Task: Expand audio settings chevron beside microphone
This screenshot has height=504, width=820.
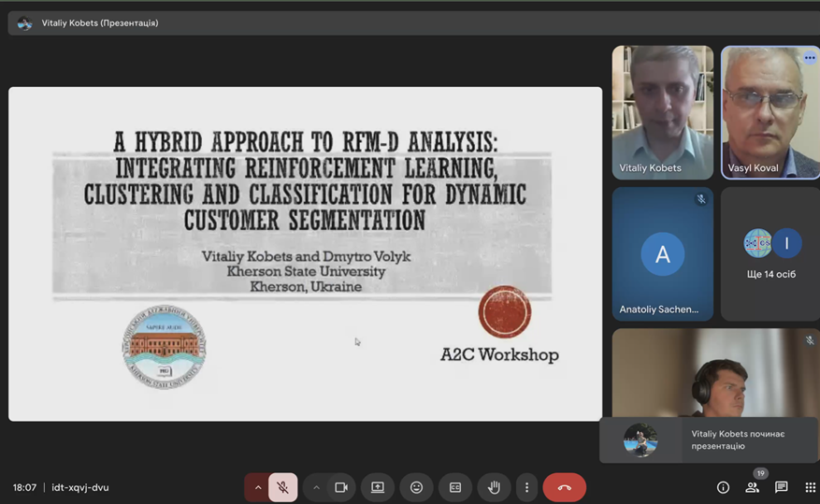Action: 258,487
